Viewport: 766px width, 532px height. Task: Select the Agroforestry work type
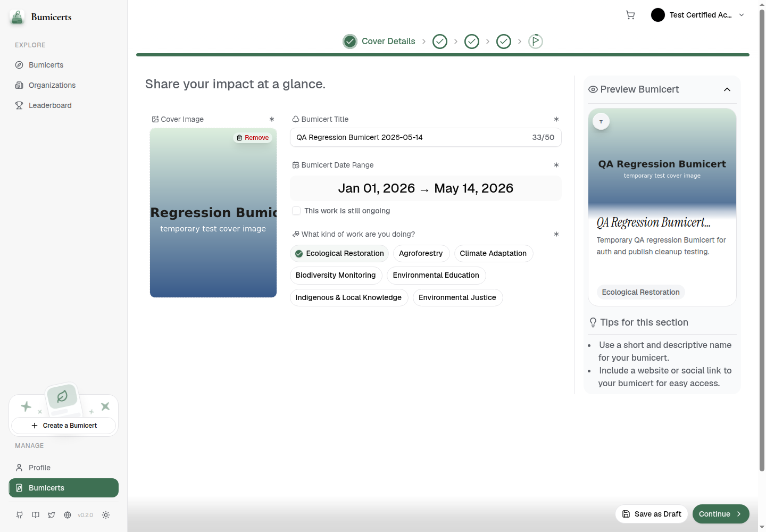[x=421, y=253]
